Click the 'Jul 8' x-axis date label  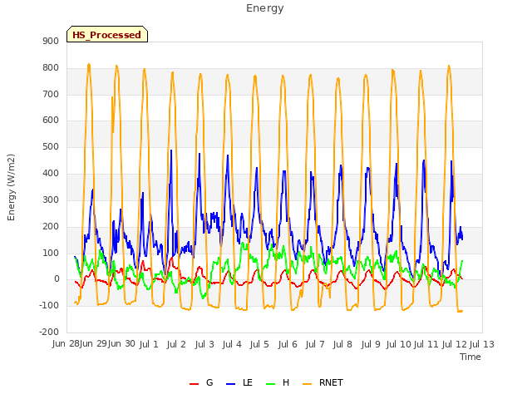[342, 344]
